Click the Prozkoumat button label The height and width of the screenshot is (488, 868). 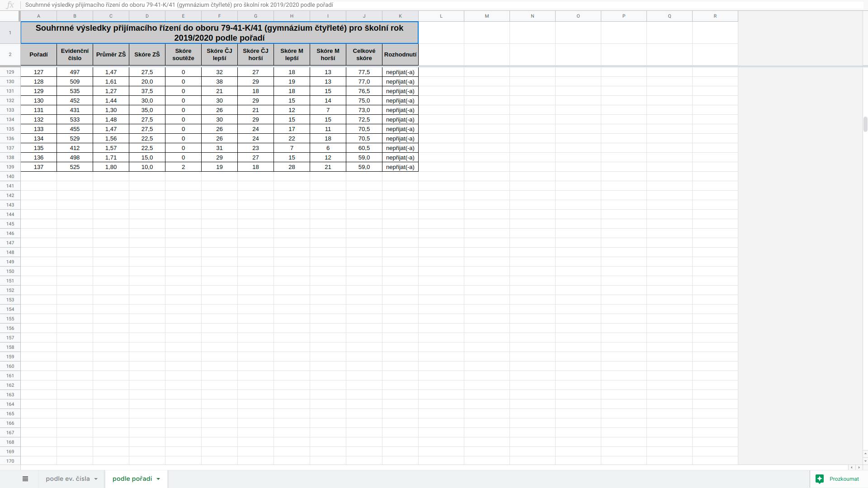[844, 479]
